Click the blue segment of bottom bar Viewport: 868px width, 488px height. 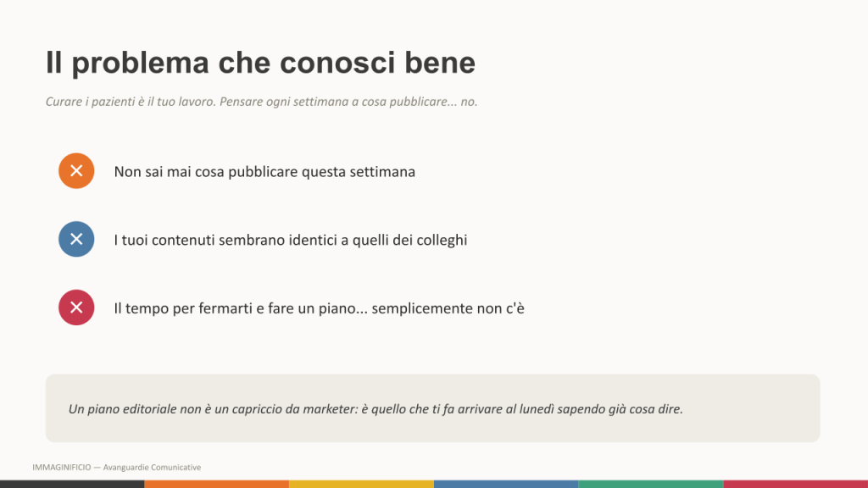pyautogui.click(x=506, y=484)
